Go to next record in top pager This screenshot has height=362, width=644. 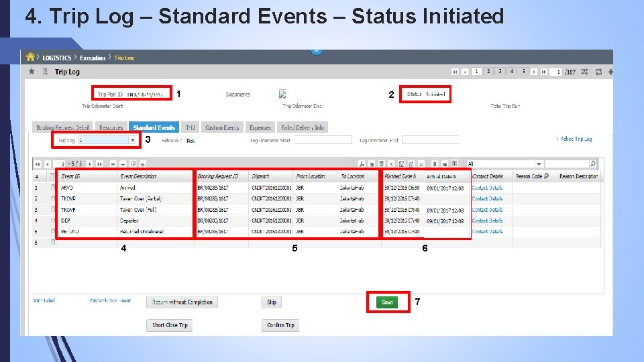pyautogui.click(x=534, y=72)
